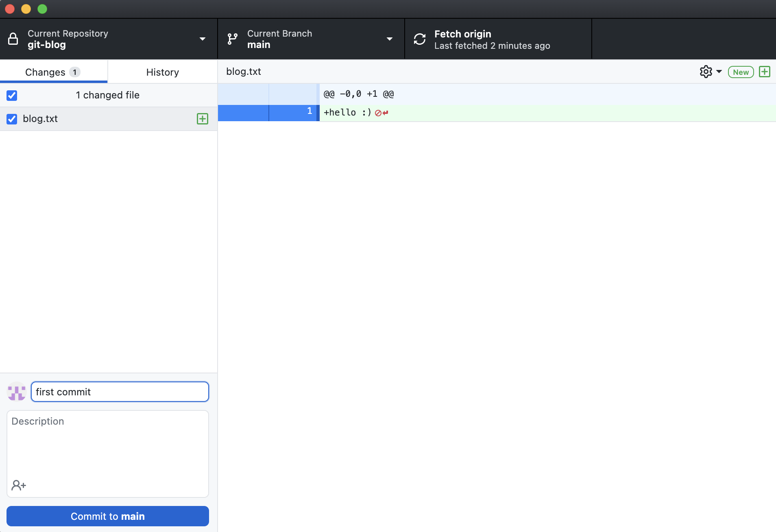
Task: Uncheck the blog.txt file checkbox
Action: [12, 119]
